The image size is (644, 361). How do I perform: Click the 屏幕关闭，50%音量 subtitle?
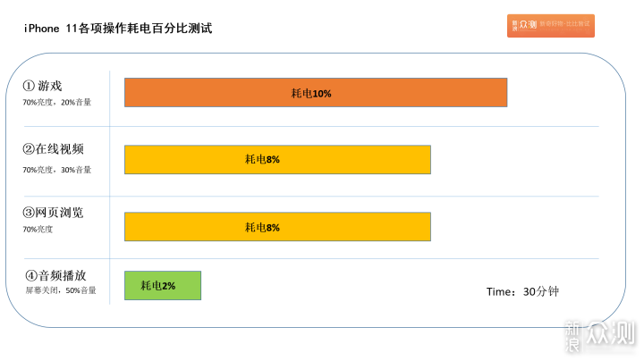coord(61,290)
